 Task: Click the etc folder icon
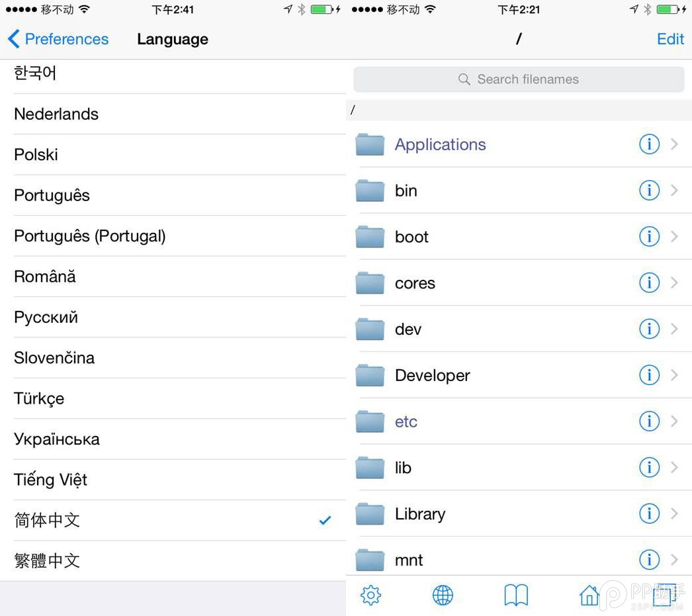click(x=370, y=421)
